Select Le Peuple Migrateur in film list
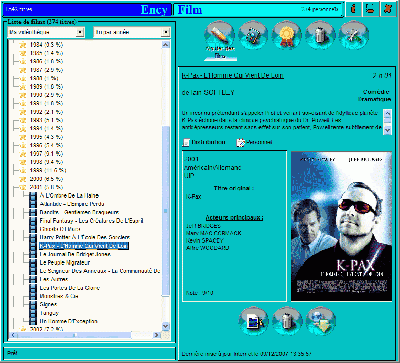Screen dimensions: 400x363 click(x=65, y=263)
